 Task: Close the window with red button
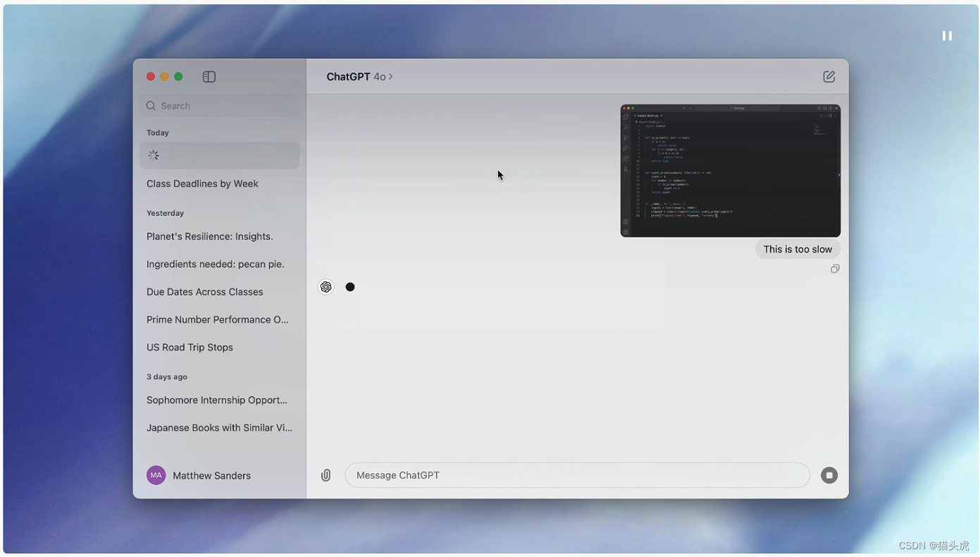point(151,77)
